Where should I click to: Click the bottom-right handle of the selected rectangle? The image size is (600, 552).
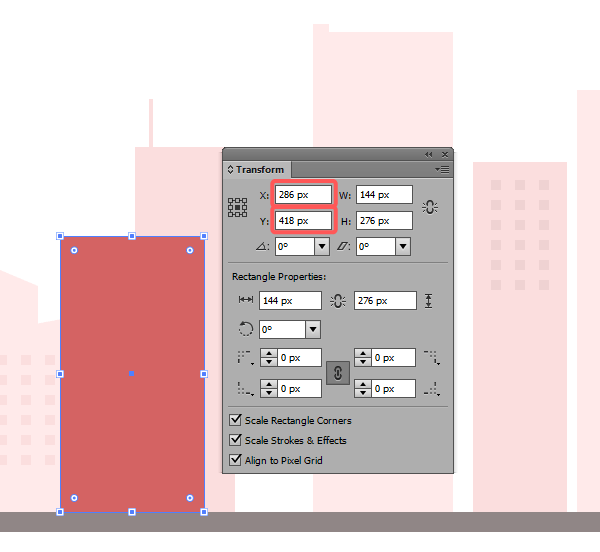point(204,512)
